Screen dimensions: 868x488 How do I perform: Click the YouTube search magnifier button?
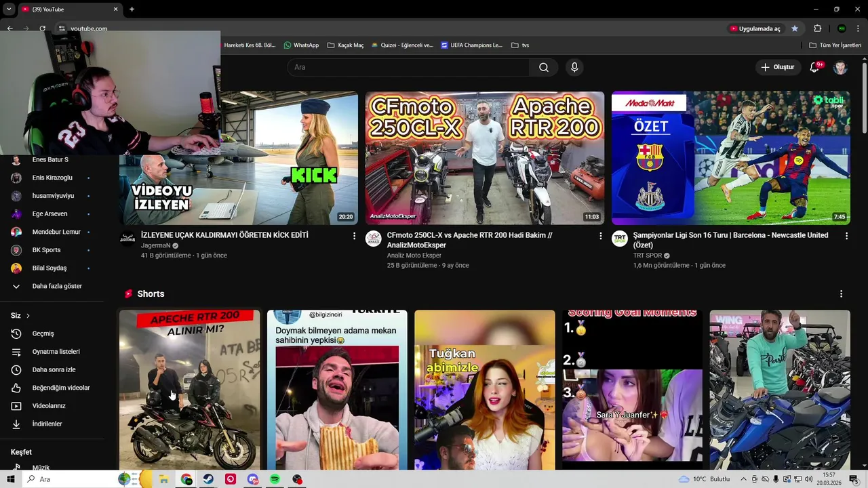pos(544,67)
